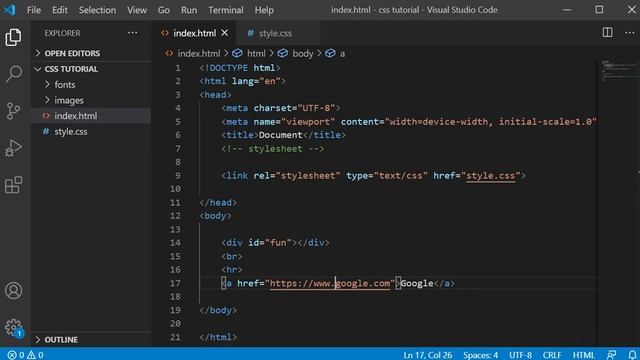The height and width of the screenshot is (360, 640).
Task: Click Ln 17, Col 26 in status bar
Action: (427, 355)
